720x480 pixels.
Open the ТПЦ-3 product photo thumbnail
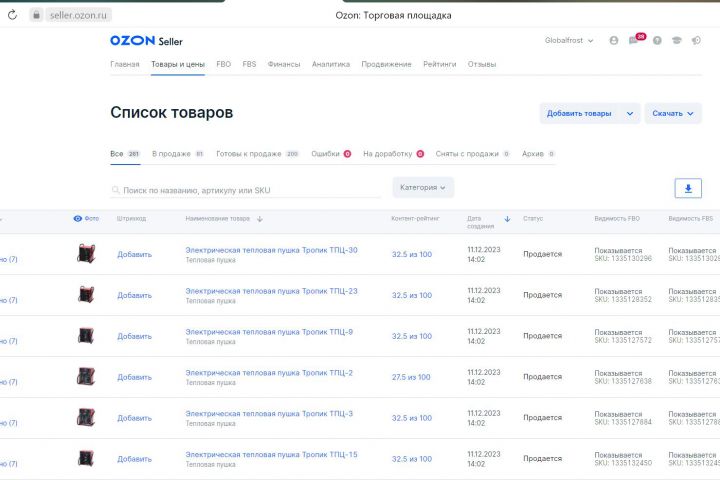pyautogui.click(x=86, y=417)
